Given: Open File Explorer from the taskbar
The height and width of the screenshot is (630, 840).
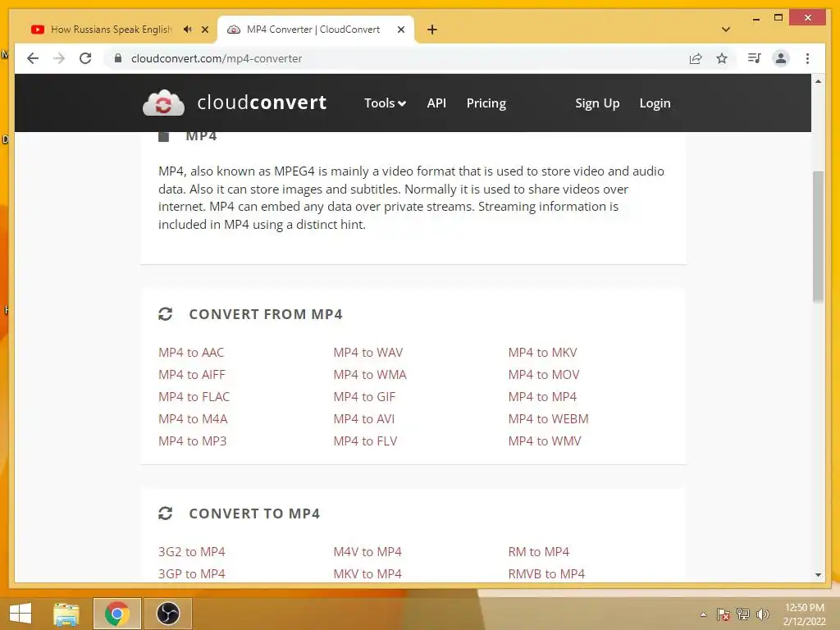Looking at the screenshot, I should pyautogui.click(x=66, y=614).
